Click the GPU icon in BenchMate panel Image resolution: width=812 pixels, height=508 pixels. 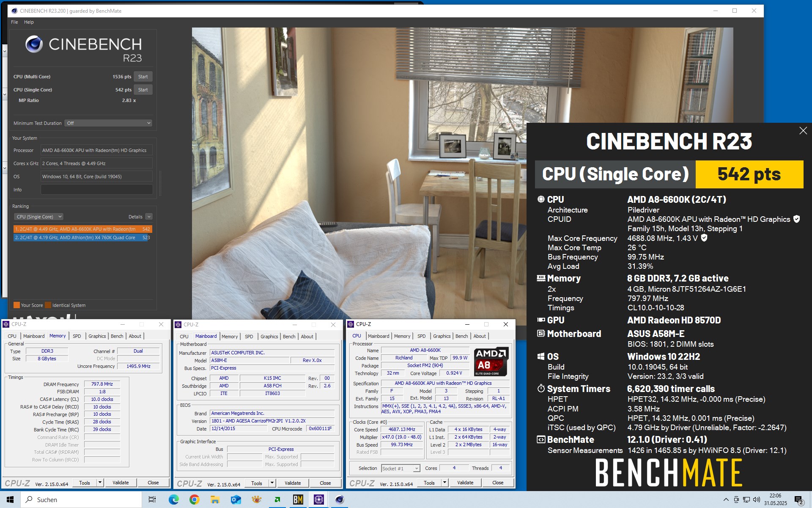coord(541,320)
